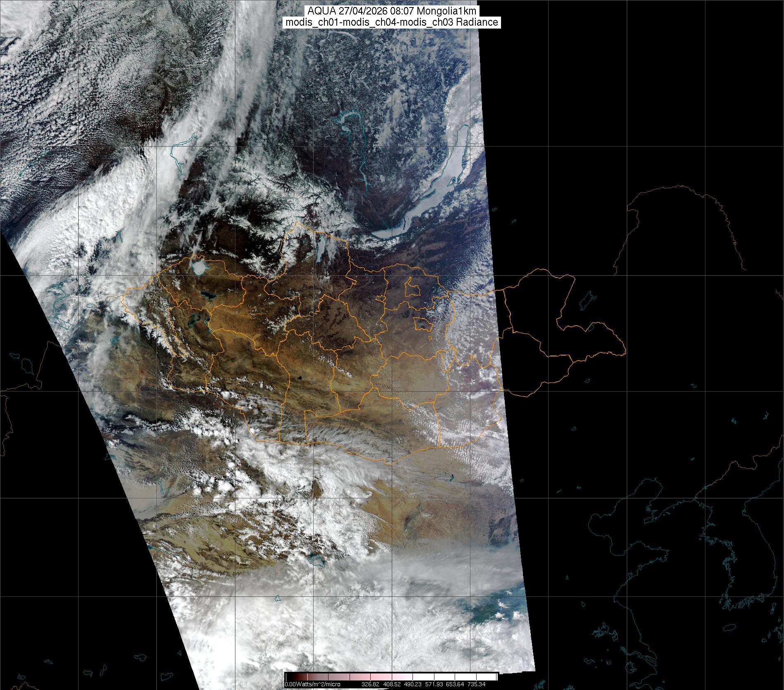Viewport: 784px width, 690px height.
Task: Click the 653.64 scale value
Action: [455, 684]
